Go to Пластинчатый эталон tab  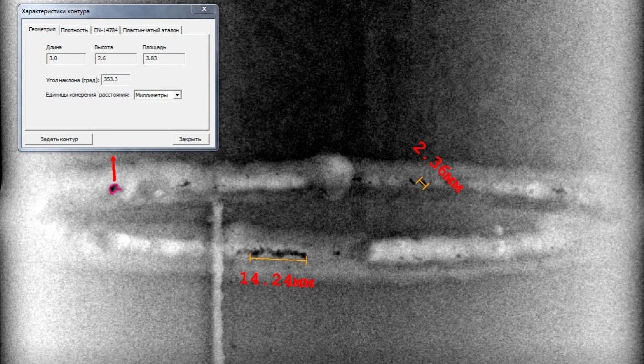151,30
